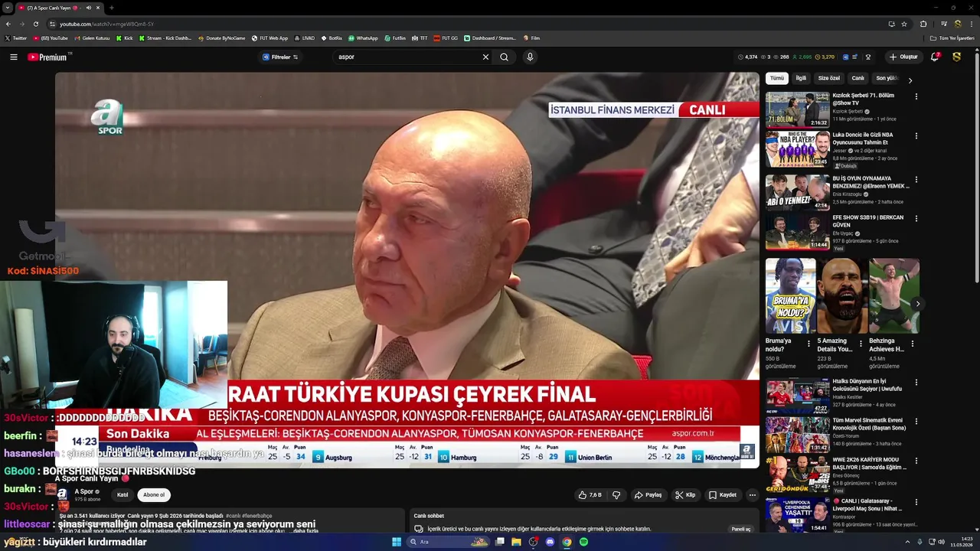This screenshot has height=551, width=980.
Task: Select the Canlı filter chip
Action: click(858, 78)
